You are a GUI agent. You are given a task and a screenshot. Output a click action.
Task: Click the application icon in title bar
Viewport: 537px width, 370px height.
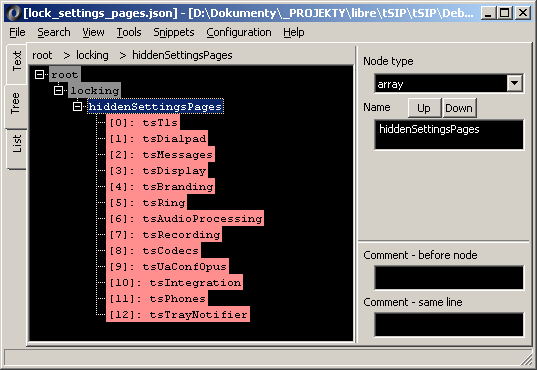click(x=14, y=13)
